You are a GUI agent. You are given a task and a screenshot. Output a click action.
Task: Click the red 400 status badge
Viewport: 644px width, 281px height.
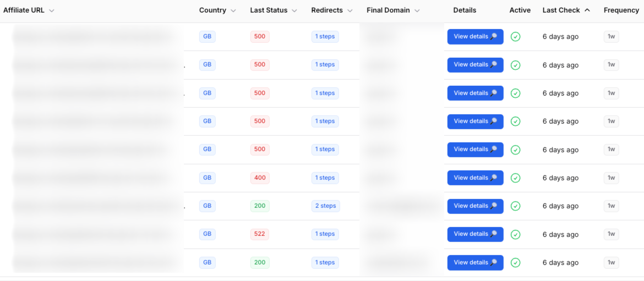coord(260,178)
